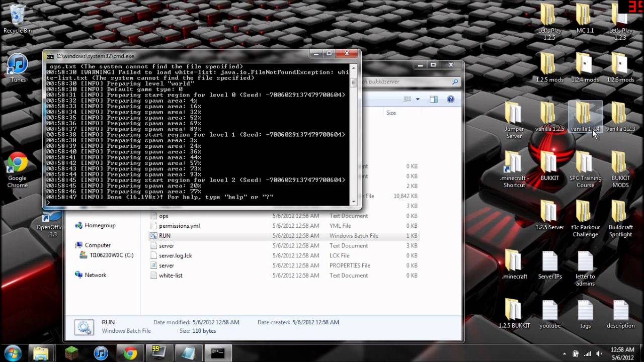Select the description text file icon
Screen dimensions: 644x362
(620, 314)
